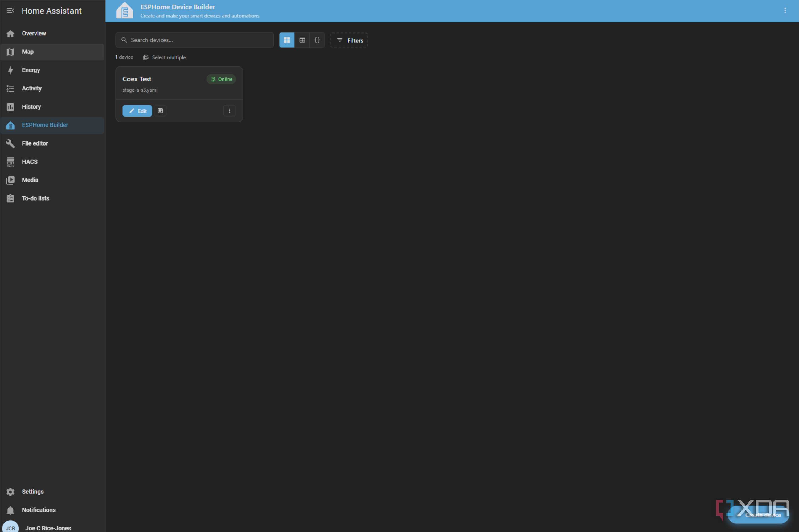Select ESPHome Builder sidebar item

[52, 125]
